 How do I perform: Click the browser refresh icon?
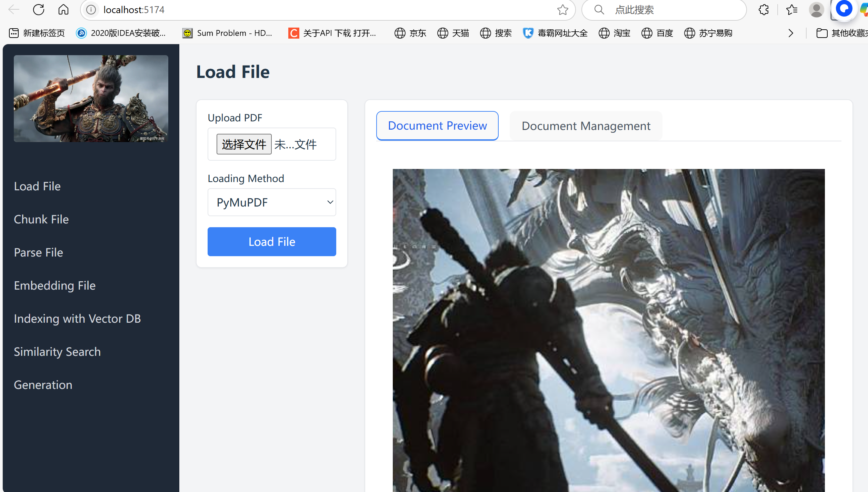point(39,10)
